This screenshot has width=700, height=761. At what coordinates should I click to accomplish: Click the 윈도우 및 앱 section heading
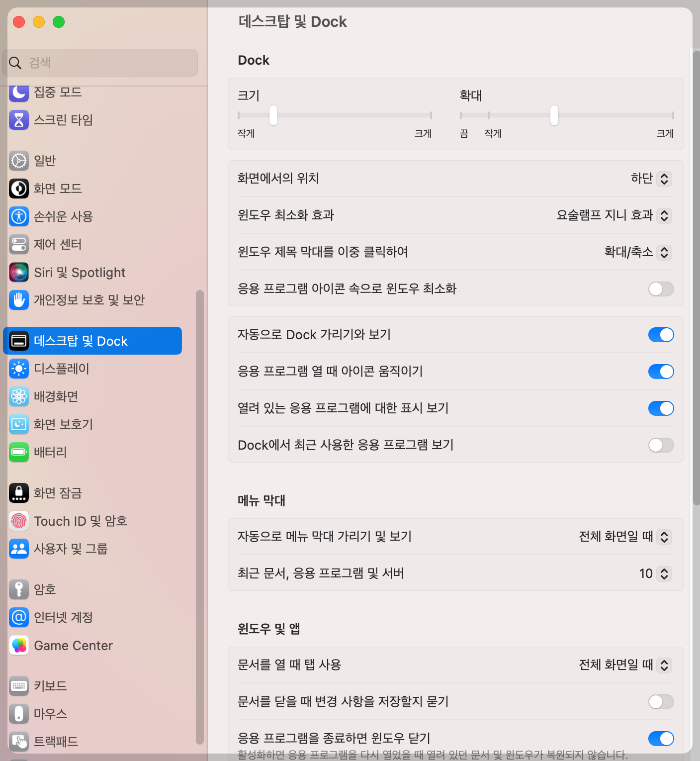(269, 629)
